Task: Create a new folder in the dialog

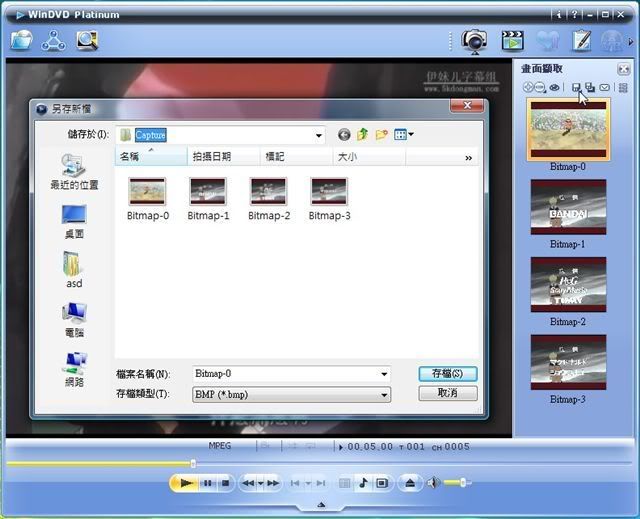Action: (381, 134)
